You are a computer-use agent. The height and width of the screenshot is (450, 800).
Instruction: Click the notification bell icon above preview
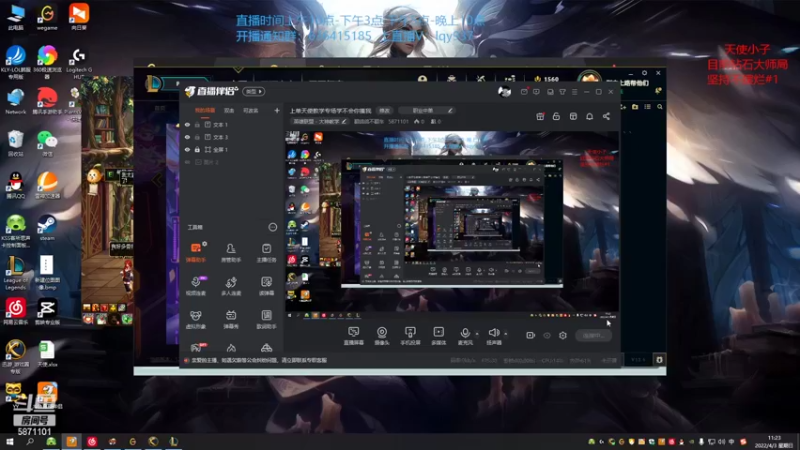pyautogui.click(x=589, y=116)
